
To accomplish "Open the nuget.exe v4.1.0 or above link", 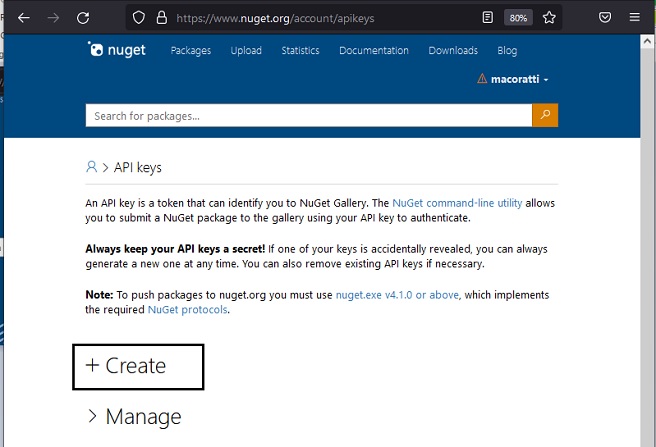I will 397,295.
